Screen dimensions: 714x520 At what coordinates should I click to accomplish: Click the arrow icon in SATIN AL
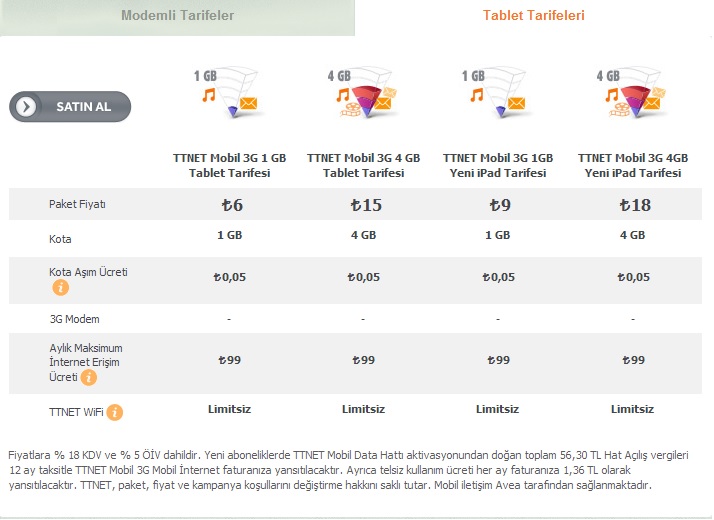(26, 107)
